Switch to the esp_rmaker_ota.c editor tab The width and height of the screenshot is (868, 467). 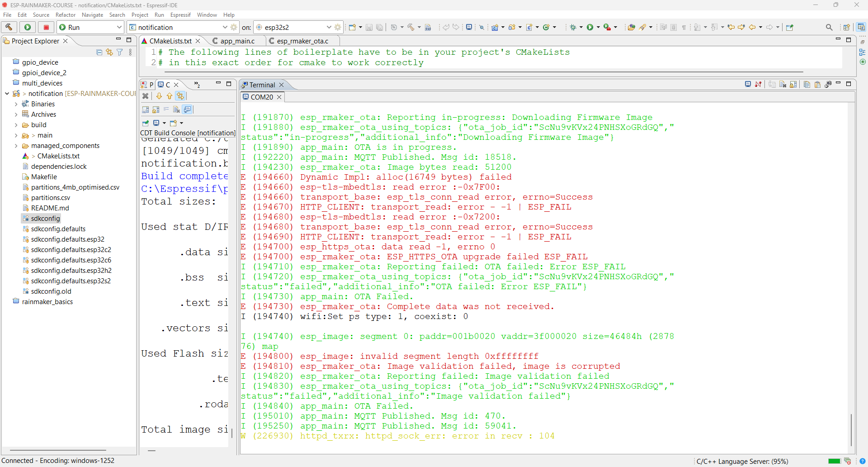click(x=302, y=41)
